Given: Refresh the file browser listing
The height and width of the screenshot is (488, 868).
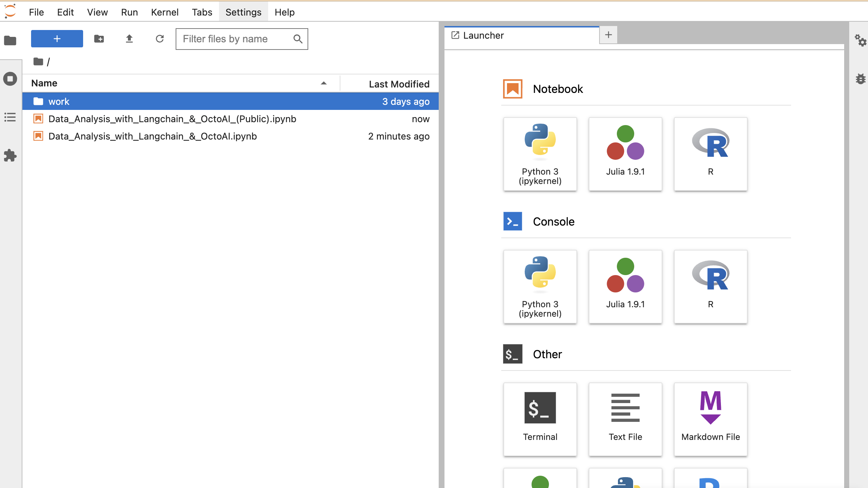Looking at the screenshot, I should coord(160,39).
